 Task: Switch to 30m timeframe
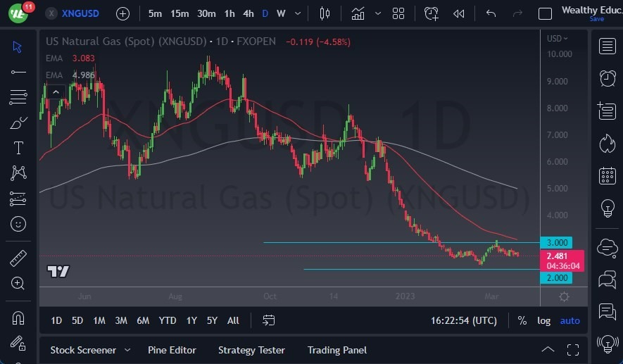click(206, 13)
